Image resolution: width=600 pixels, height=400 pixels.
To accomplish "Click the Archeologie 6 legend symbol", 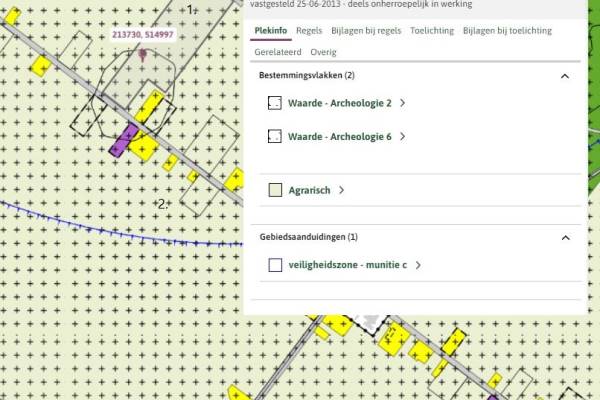I will [x=275, y=136].
